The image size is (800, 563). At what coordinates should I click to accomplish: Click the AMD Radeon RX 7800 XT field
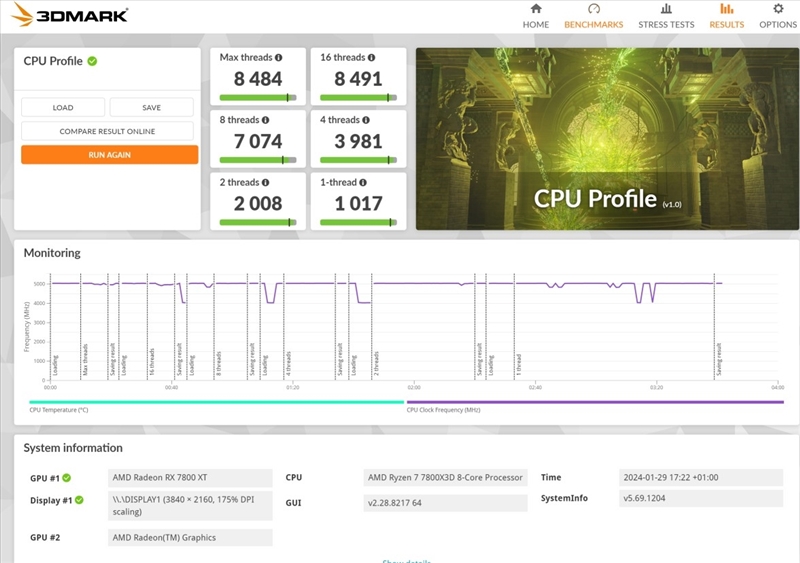point(190,478)
